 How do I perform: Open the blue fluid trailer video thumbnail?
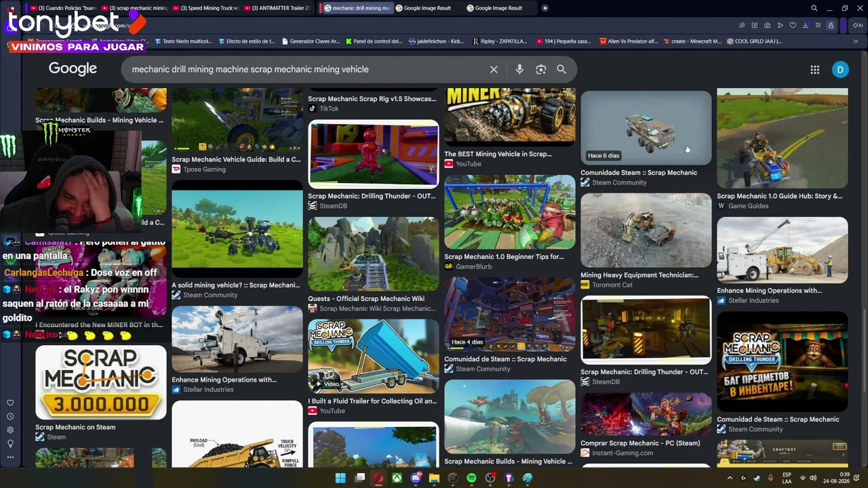(x=374, y=356)
